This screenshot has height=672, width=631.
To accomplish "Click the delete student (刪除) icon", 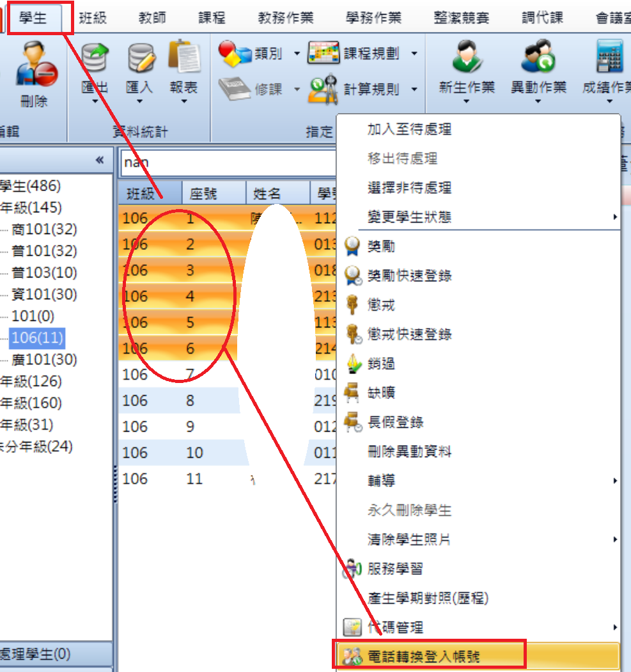I will (36, 65).
